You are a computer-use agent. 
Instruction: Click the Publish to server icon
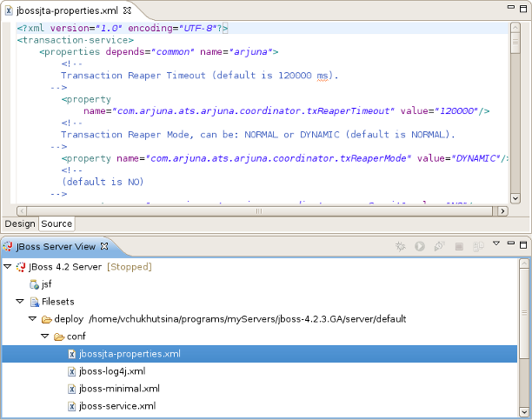[478, 247]
